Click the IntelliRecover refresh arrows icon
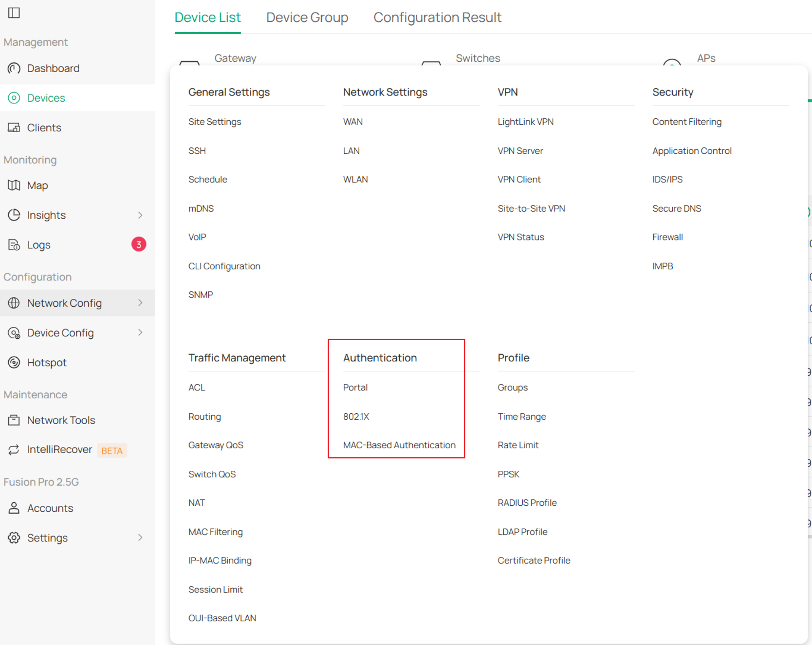 click(x=14, y=450)
